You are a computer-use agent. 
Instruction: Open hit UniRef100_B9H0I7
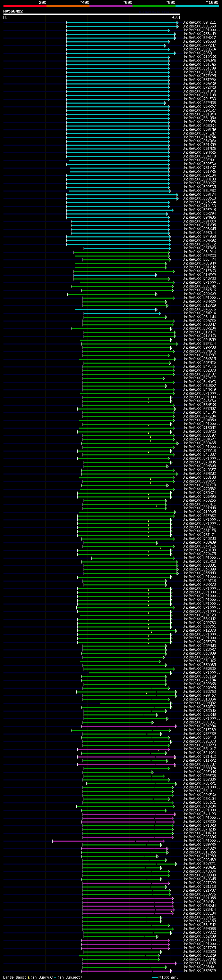tap(199, 38)
